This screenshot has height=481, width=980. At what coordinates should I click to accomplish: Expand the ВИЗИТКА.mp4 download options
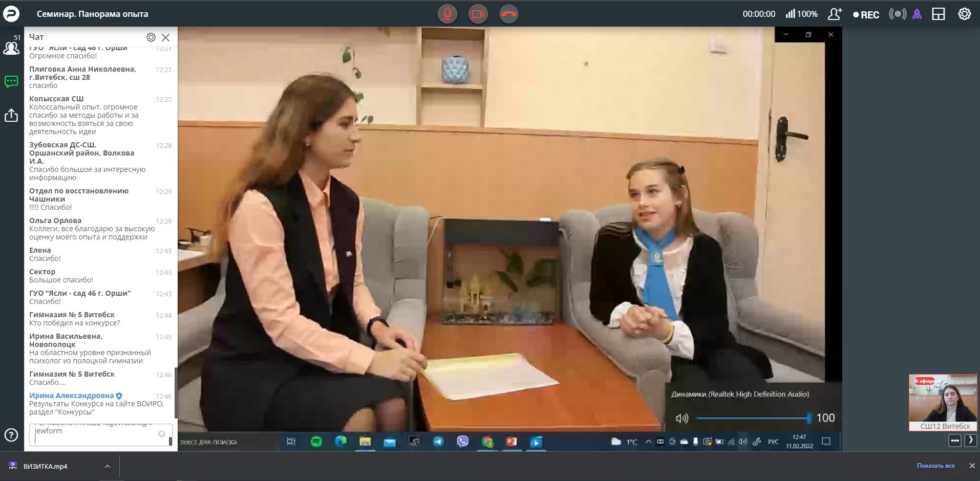coord(108,466)
